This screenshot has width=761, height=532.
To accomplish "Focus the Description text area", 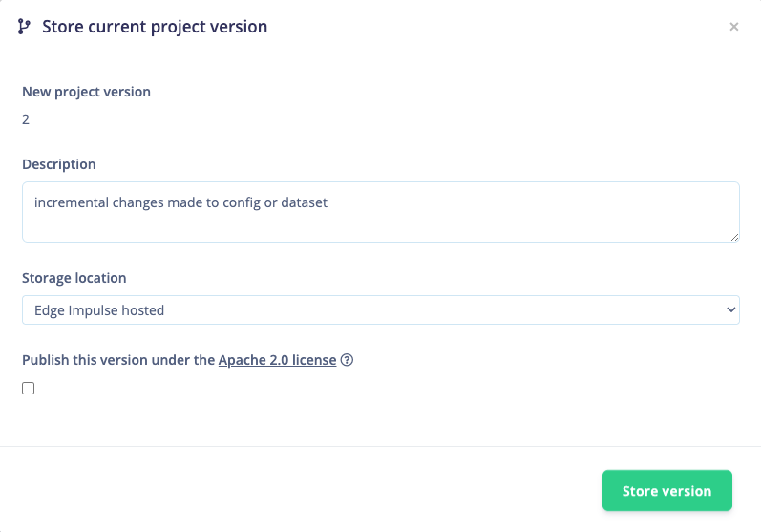I will coord(380,222).
